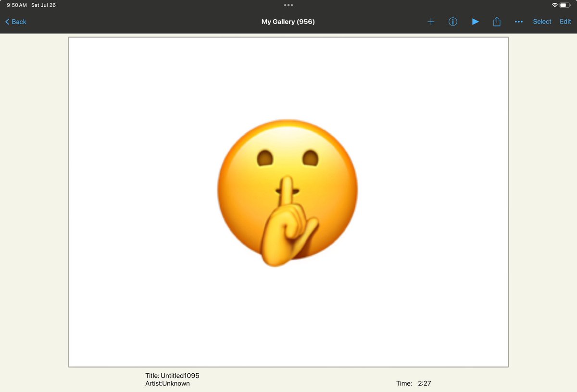Tap Select in the top bar
This screenshot has width=577, height=392.
click(x=542, y=22)
